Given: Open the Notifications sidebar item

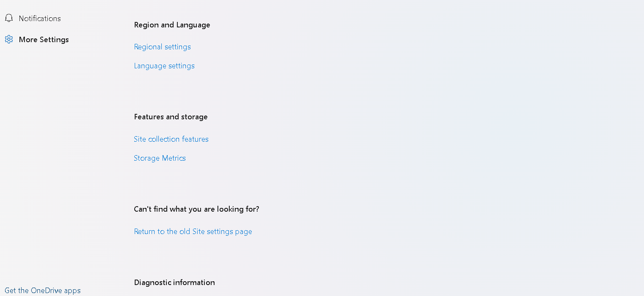Looking at the screenshot, I should 33,18.
